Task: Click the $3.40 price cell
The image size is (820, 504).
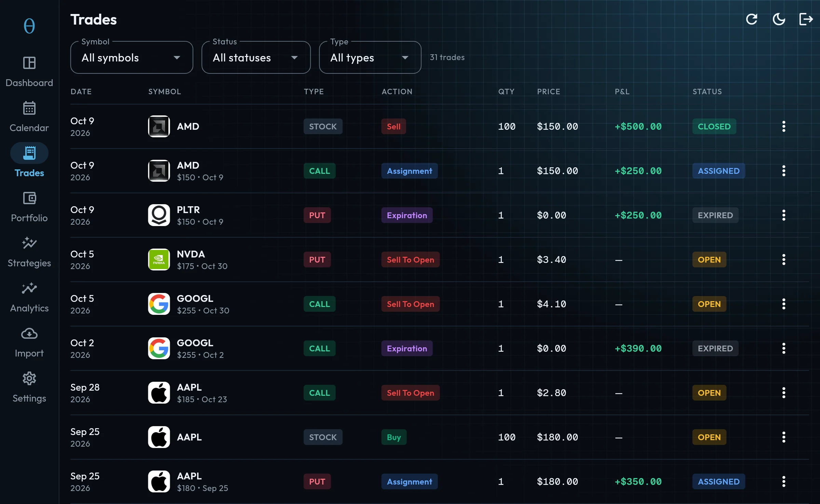Action: [551, 260]
